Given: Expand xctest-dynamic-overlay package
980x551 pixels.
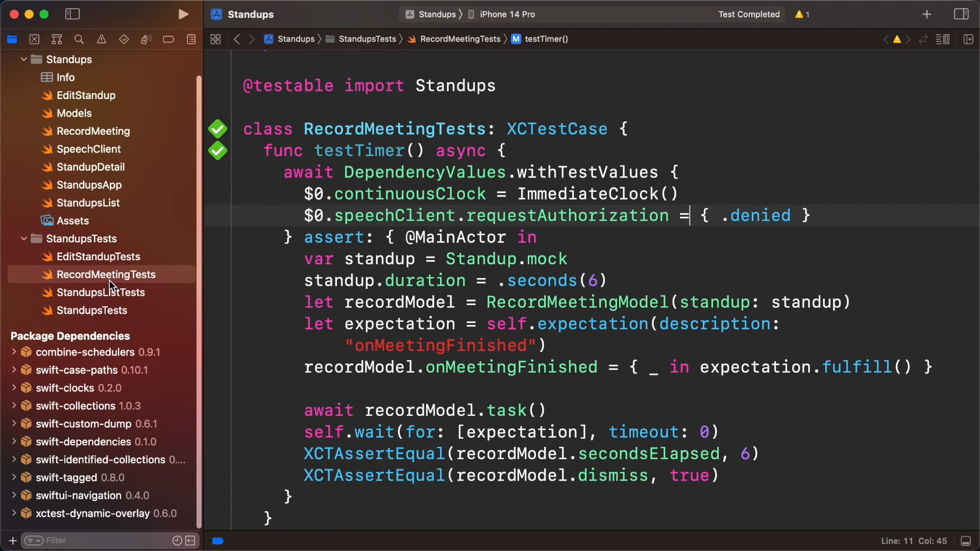Looking at the screenshot, I should tap(14, 512).
